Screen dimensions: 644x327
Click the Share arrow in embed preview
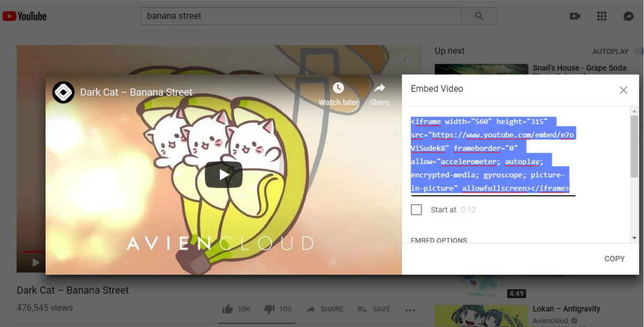coord(379,88)
